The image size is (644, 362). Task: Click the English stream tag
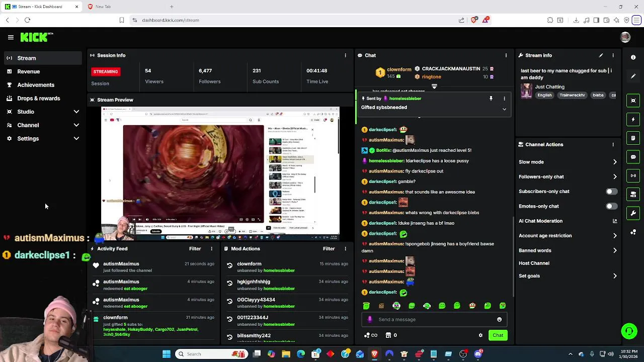tap(544, 95)
